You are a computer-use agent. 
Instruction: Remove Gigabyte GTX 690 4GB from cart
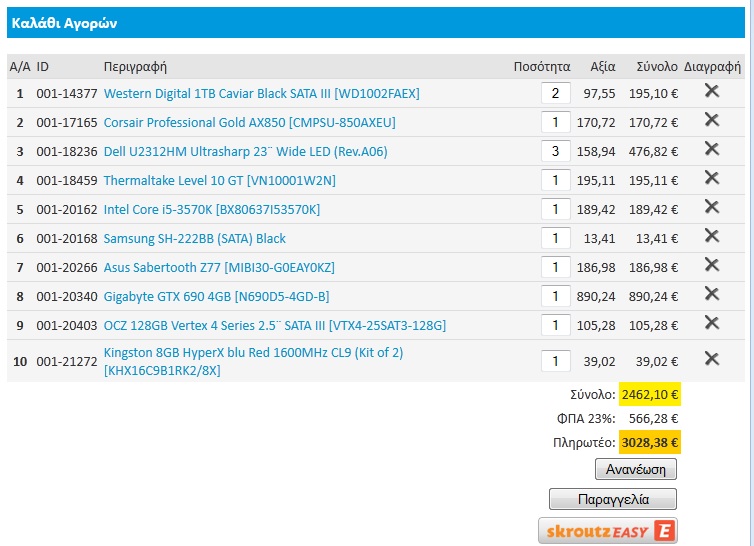tap(712, 293)
